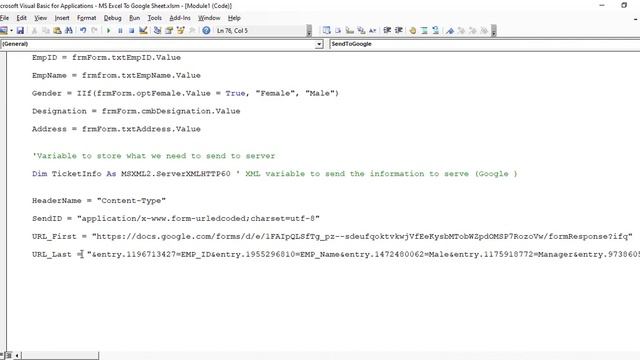The height and width of the screenshot is (360, 640).
Task: Open the Debug menu
Action: point(112,18)
